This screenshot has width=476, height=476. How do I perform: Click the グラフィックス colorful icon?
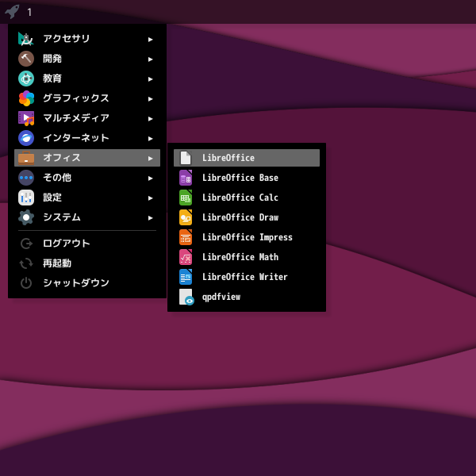26,98
